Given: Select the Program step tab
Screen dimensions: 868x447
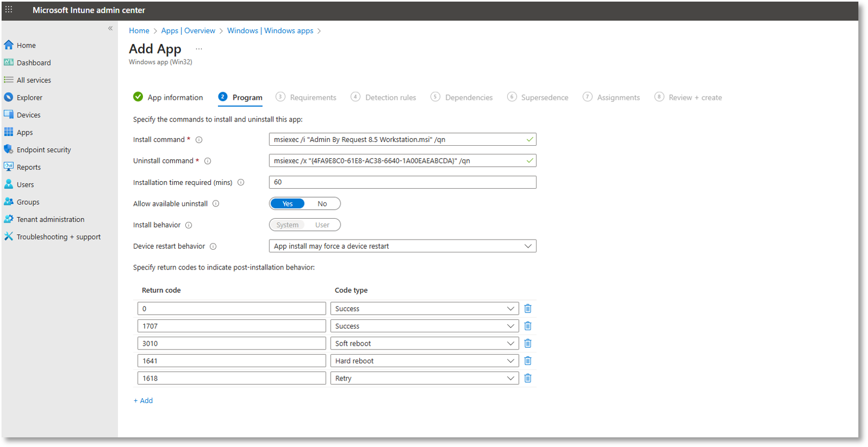Looking at the screenshot, I should tap(240, 97).
